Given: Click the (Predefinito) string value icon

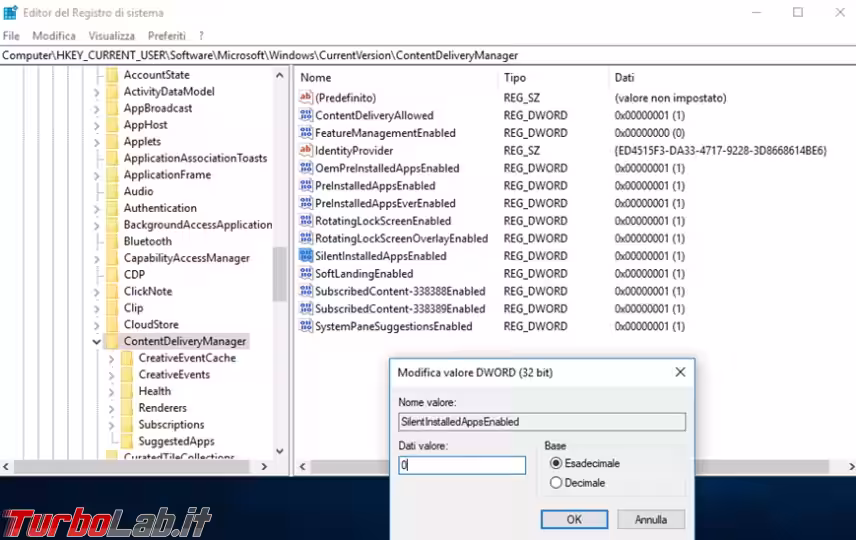Looking at the screenshot, I should coord(306,98).
